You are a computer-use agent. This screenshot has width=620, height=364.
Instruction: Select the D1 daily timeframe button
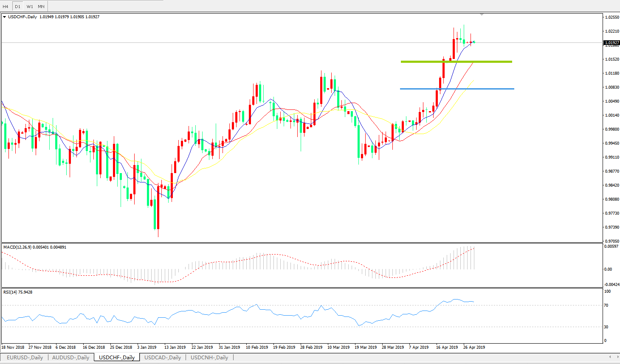tap(17, 6)
